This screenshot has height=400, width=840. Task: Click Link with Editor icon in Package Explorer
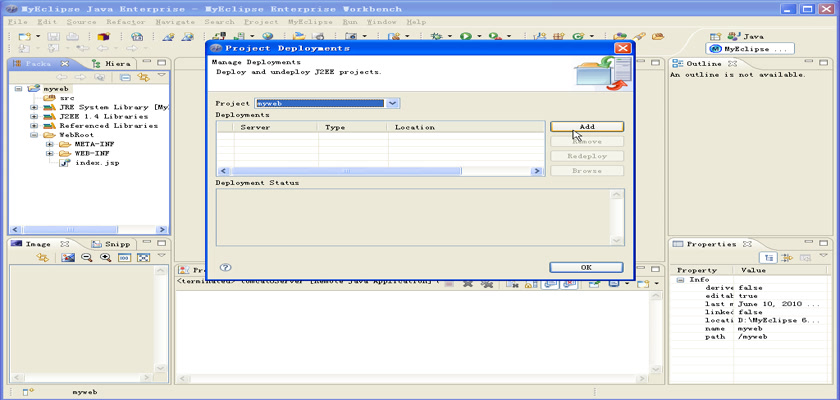(143, 77)
